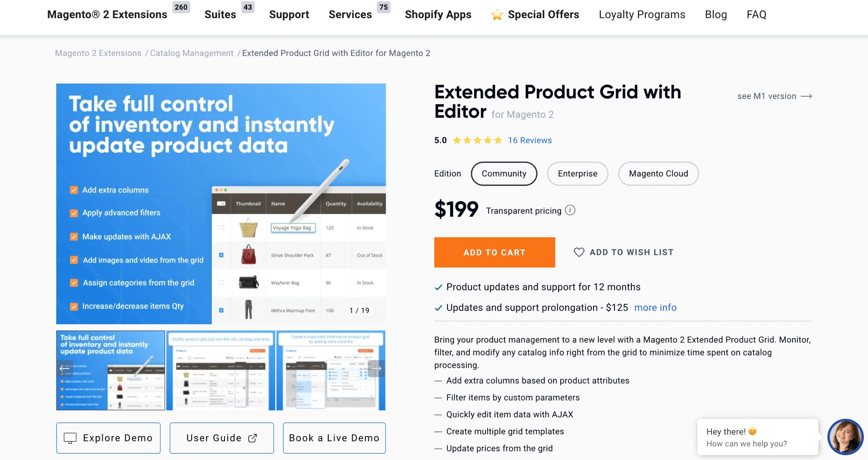
Task: Click the wish list heart icon
Action: [579, 252]
